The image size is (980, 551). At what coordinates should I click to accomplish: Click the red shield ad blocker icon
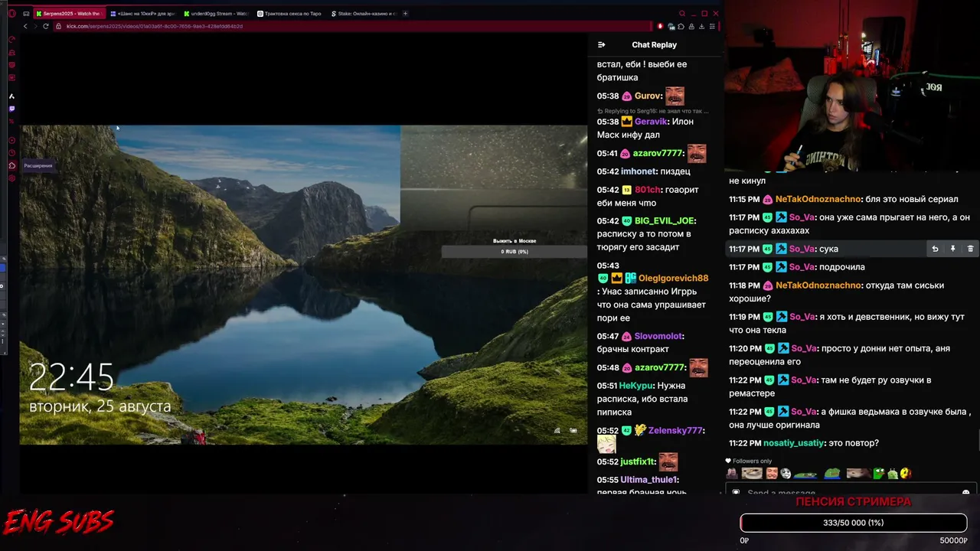point(660,26)
